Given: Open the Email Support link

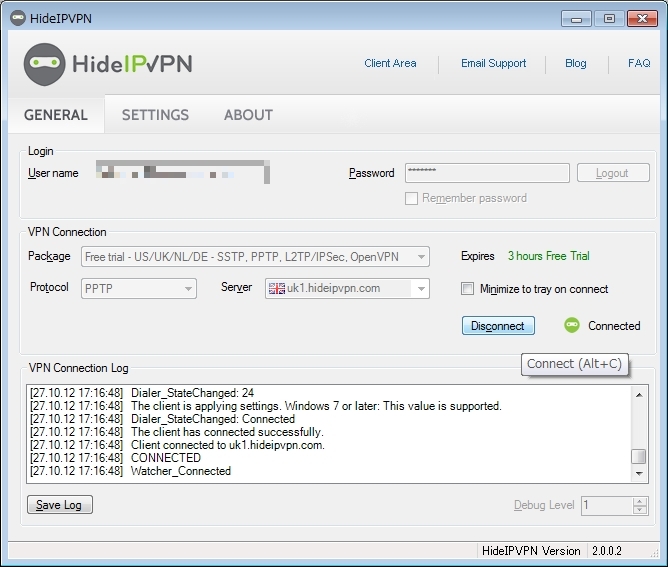Looking at the screenshot, I should tap(493, 63).
